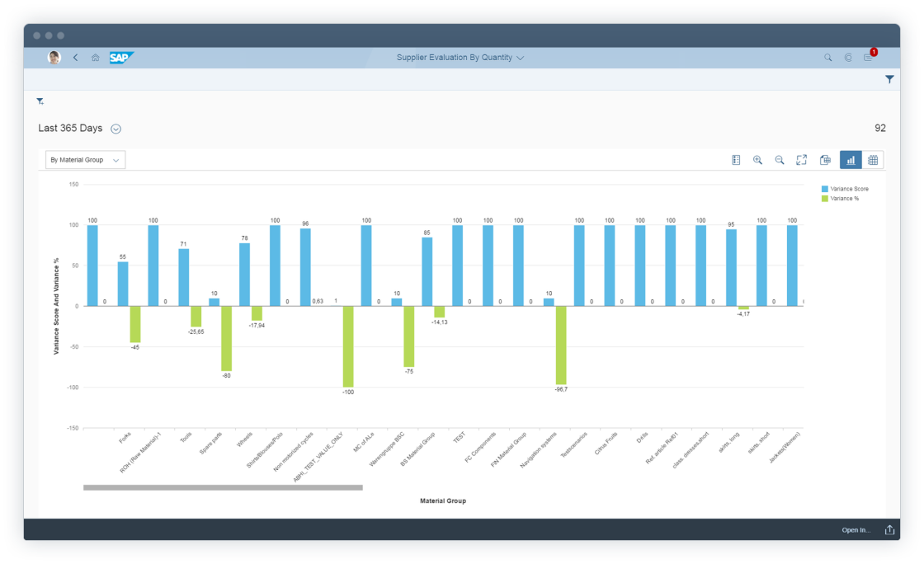Click the SAP logo
Screen dimensions: 924x564
[121, 57]
